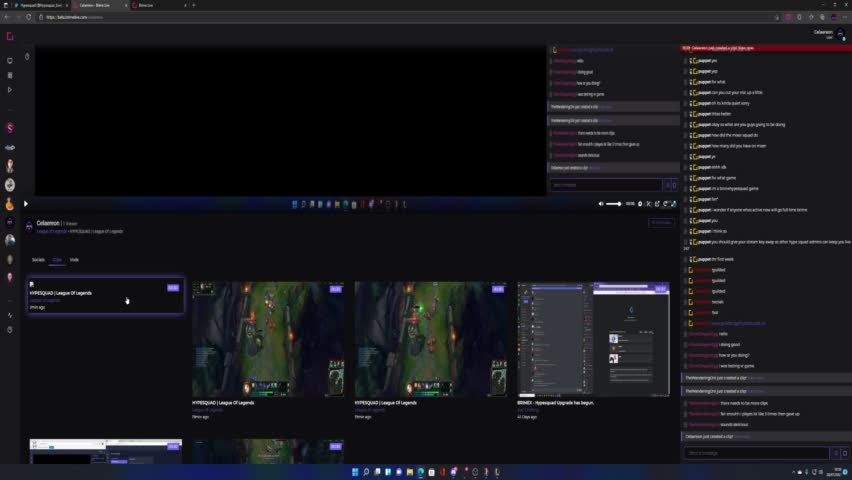Screen dimensions: 852x480
Task: Click the send icon in the right chat panel
Action: click(x=844, y=453)
